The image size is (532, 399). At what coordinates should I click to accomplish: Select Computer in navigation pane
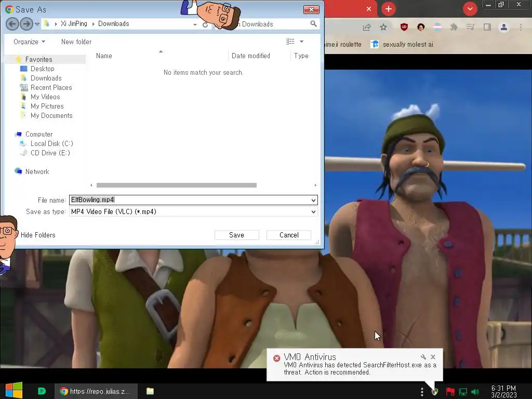pyautogui.click(x=38, y=135)
